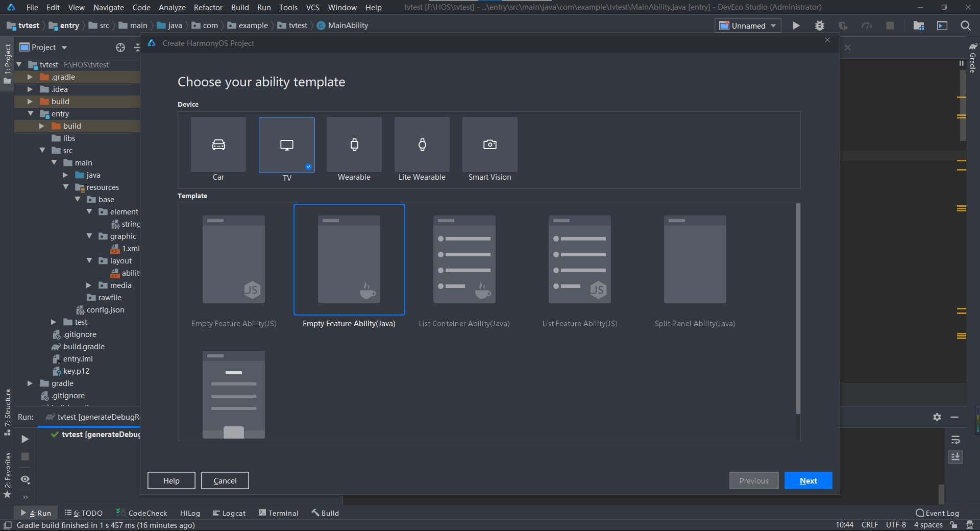Choose Split Panel Ability(Java) template
The height and width of the screenshot is (531, 980).
click(x=695, y=260)
